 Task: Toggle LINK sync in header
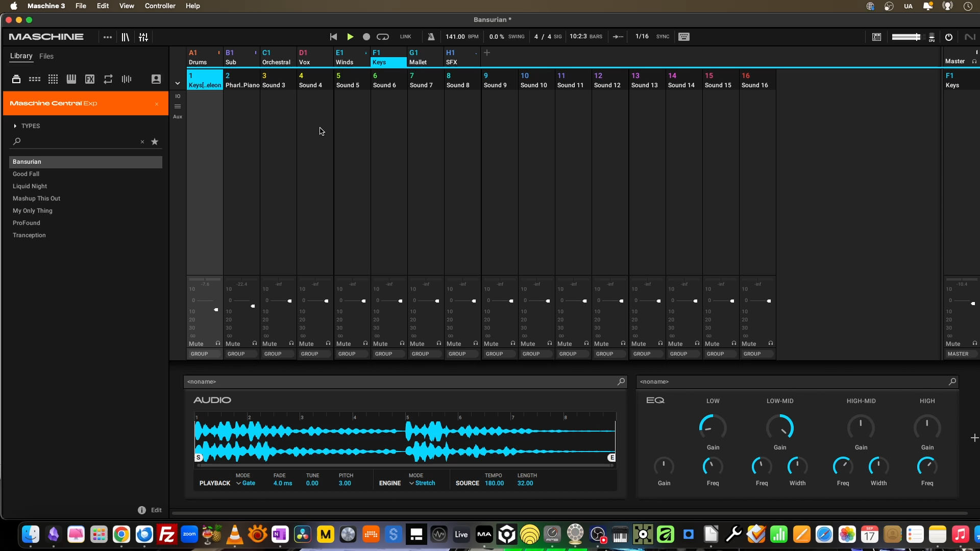click(406, 37)
